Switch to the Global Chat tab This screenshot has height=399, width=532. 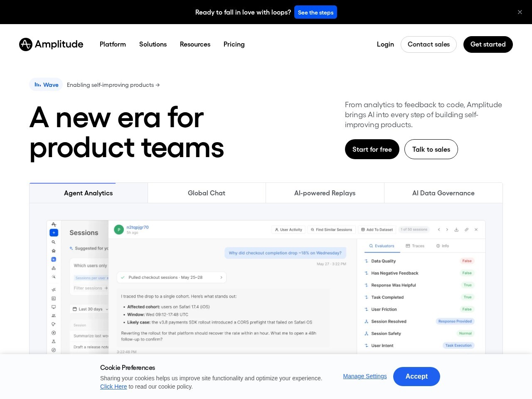click(207, 193)
